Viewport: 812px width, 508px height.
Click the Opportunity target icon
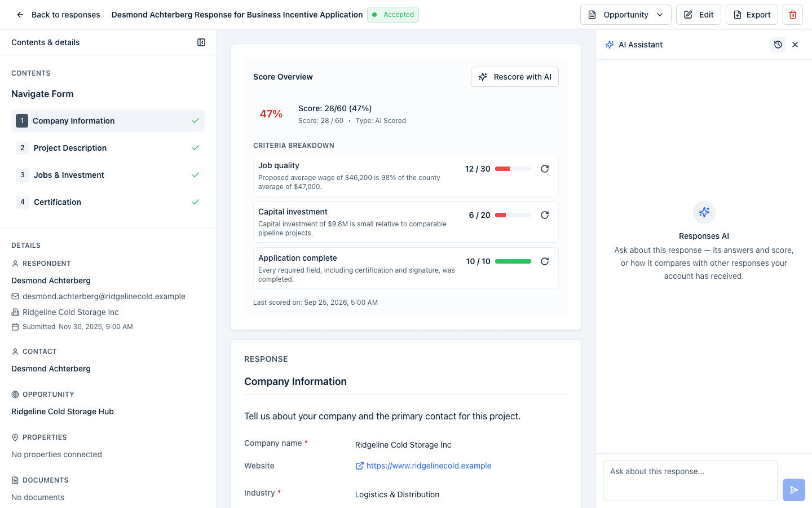(x=15, y=395)
